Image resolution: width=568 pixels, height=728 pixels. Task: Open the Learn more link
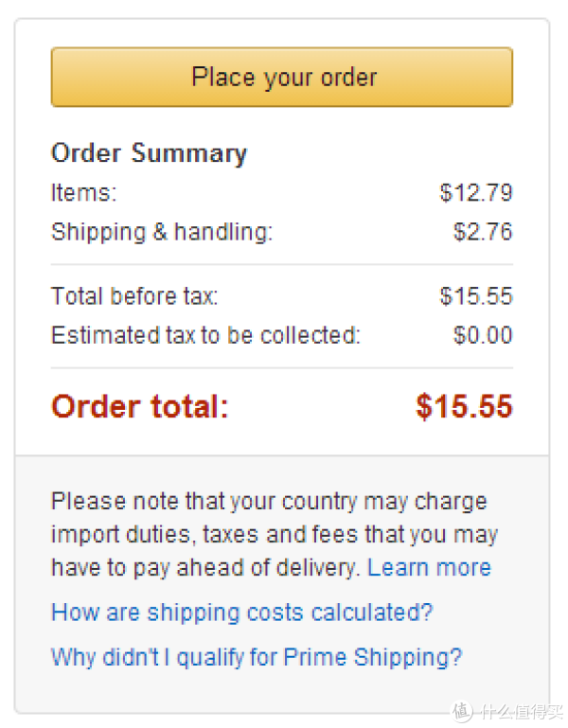click(429, 567)
